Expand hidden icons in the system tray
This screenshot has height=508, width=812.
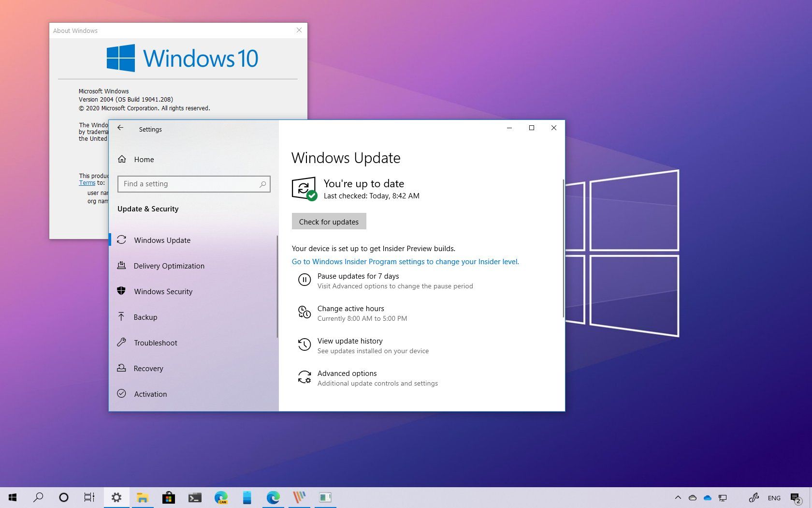point(678,497)
